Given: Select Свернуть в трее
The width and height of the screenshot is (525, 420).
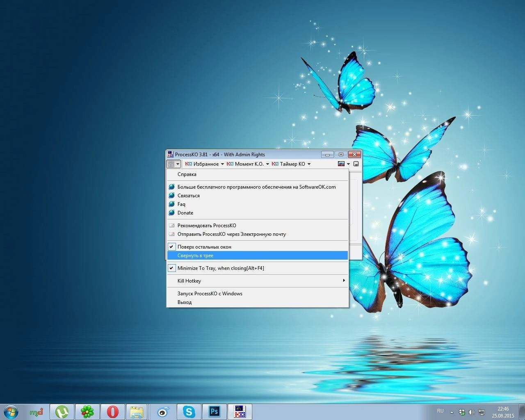Looking at the screenshot, I should point(257,256).
